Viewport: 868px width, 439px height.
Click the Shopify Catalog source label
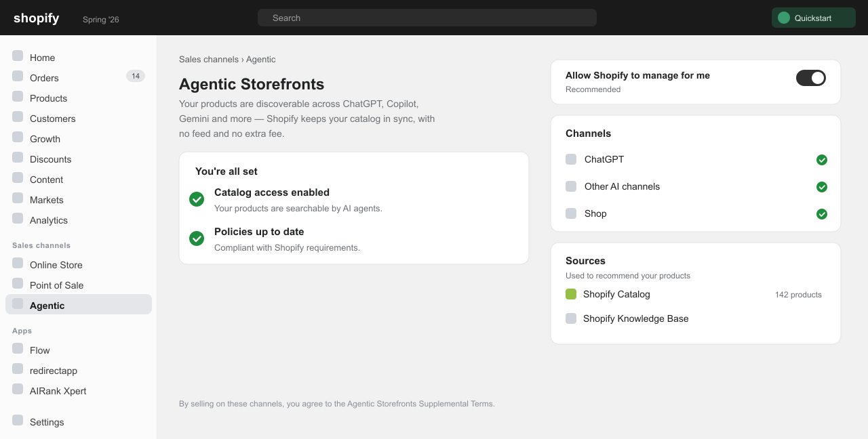[x=616, y=294]
